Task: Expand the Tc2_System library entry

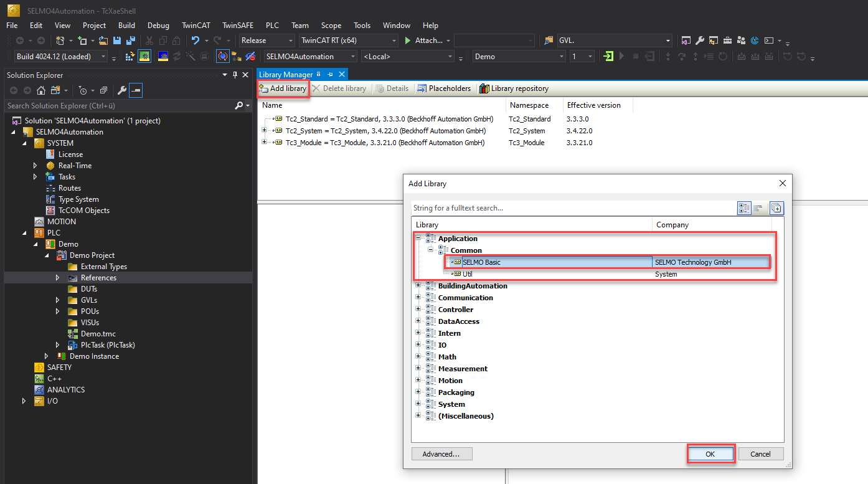Action: click(x=265, y=131)
